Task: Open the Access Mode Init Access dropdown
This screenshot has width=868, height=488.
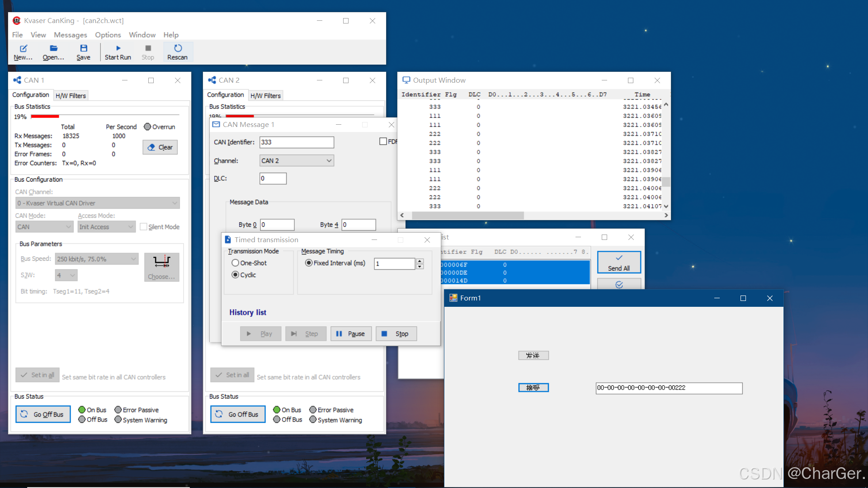Action: [x=106, y=227]
